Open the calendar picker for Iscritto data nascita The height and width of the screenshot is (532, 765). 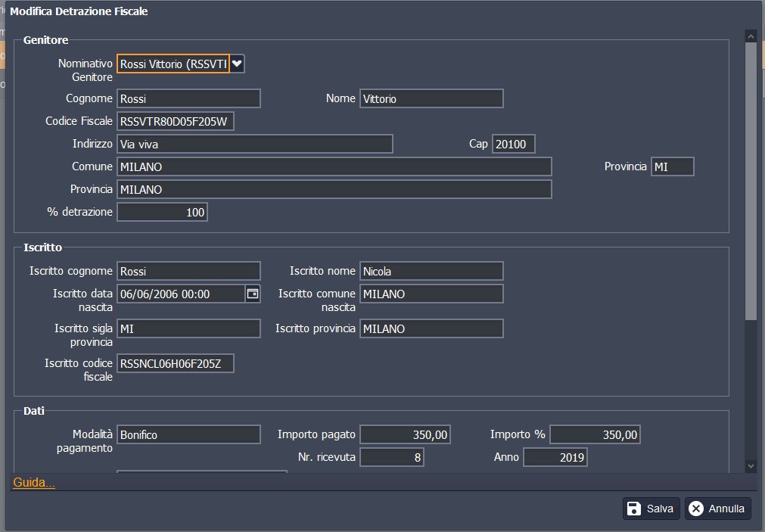click(253, 294)
